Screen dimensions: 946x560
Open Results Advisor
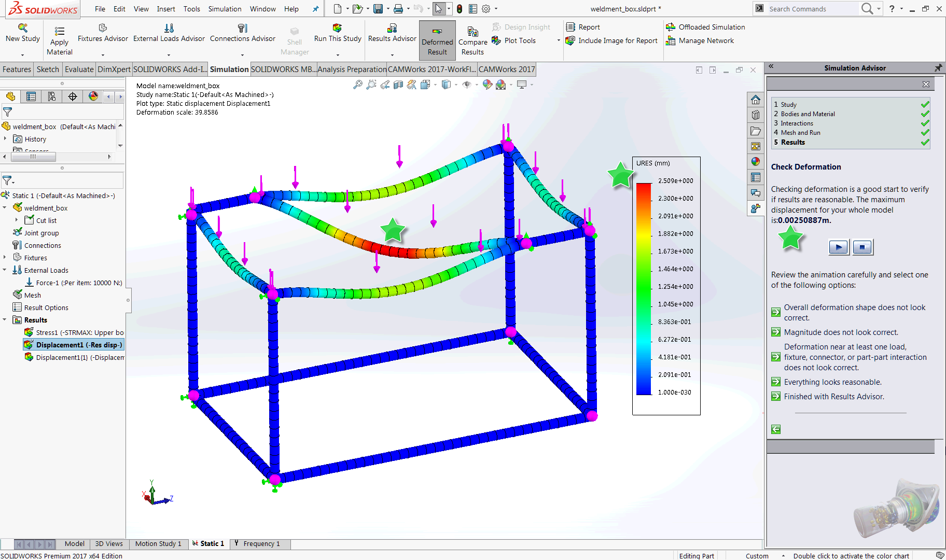tap(392, 32)
